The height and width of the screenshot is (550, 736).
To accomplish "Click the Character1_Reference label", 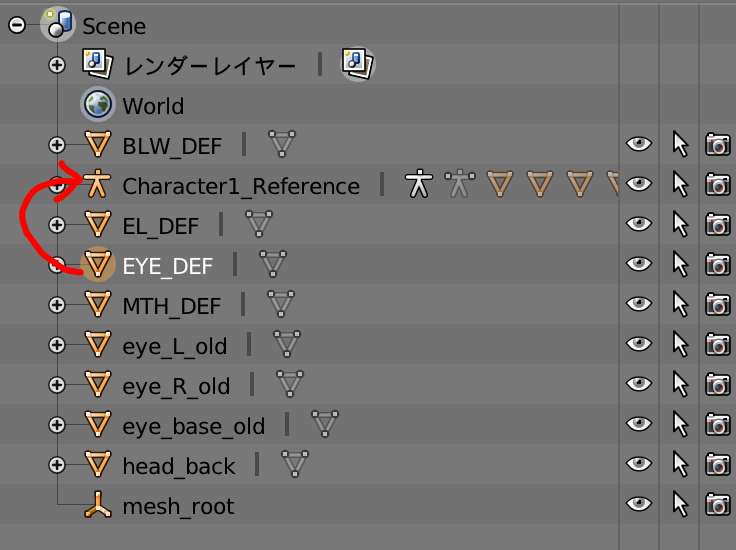I will coord(241,186).
